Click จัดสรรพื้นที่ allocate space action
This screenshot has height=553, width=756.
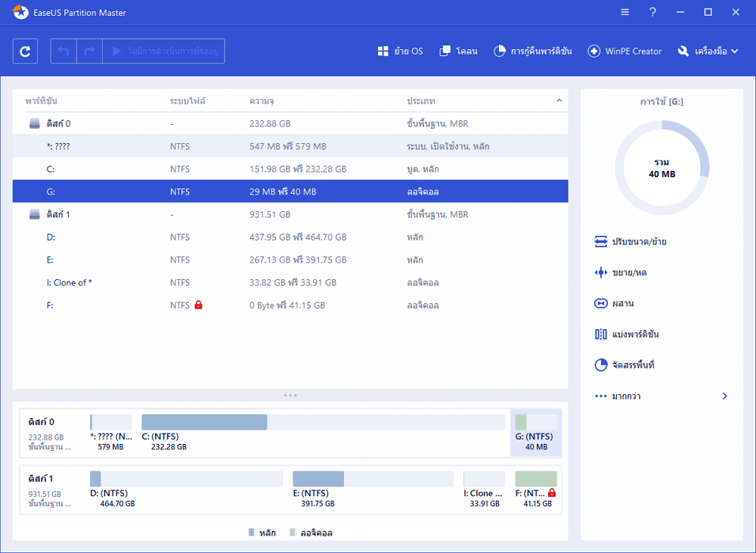coord(624,365)
